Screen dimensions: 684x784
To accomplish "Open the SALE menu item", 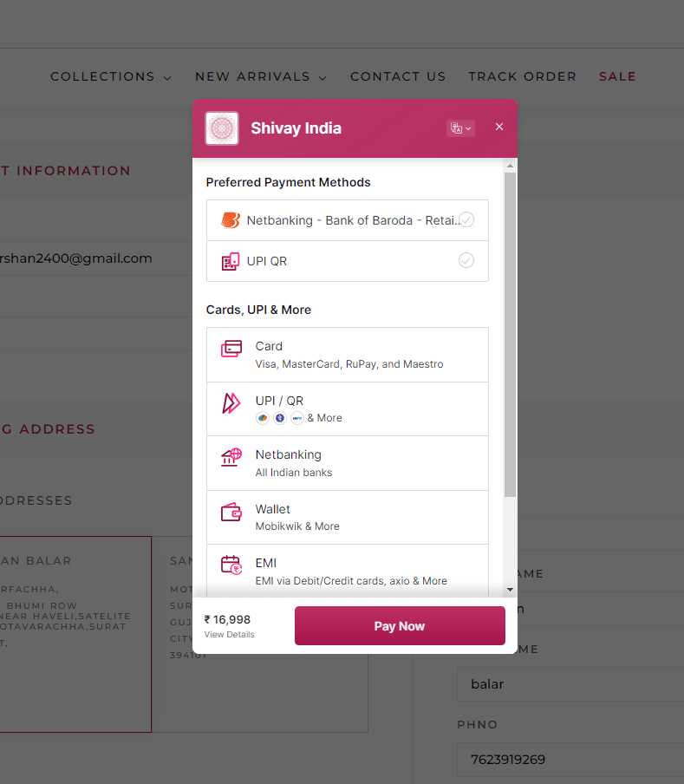I will [617, 76].
